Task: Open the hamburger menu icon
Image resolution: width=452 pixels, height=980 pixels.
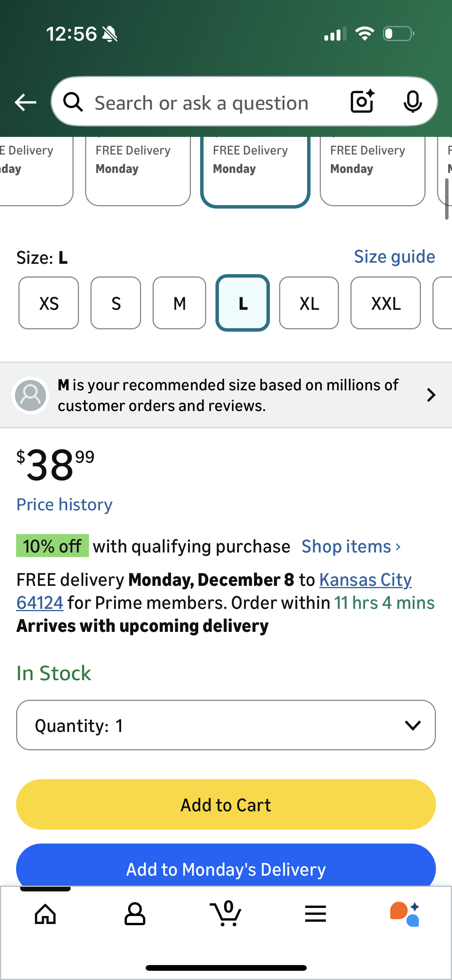Action: 316,914
